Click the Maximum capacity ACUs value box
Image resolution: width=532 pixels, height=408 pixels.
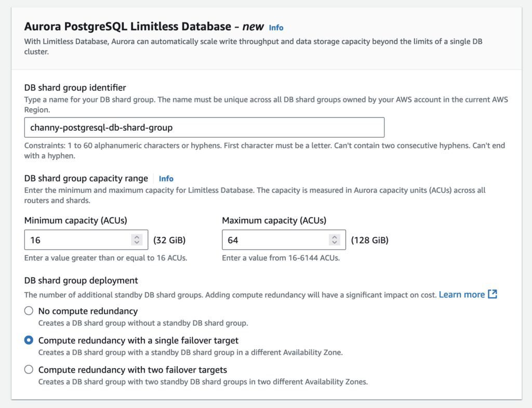tap(275, 240)
